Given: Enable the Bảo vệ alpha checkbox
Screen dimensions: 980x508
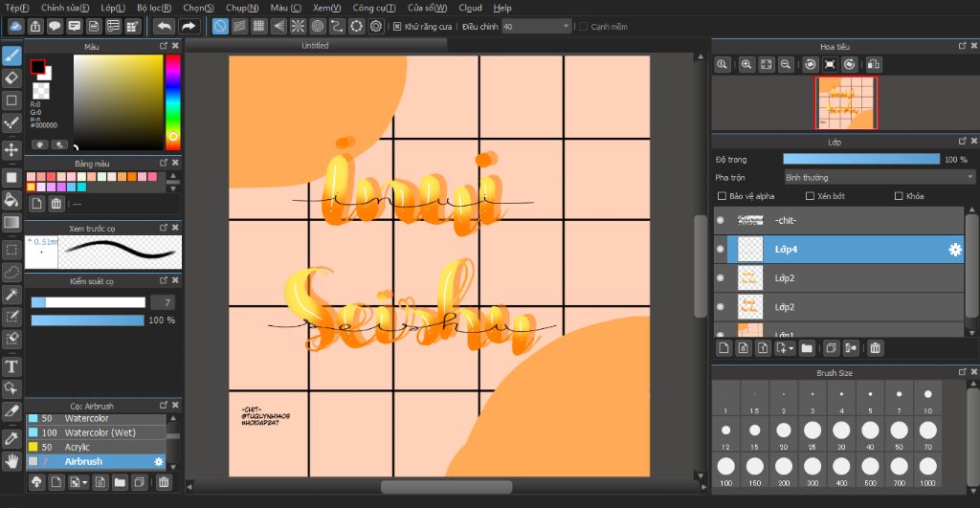Looking at the screenshot, I should tap(722, 196).
